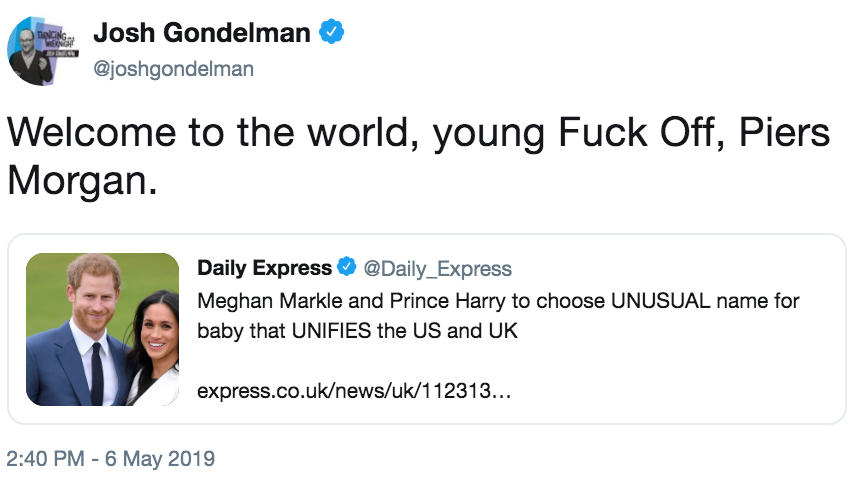Click the @Daily_Express handle

point(437,269)
